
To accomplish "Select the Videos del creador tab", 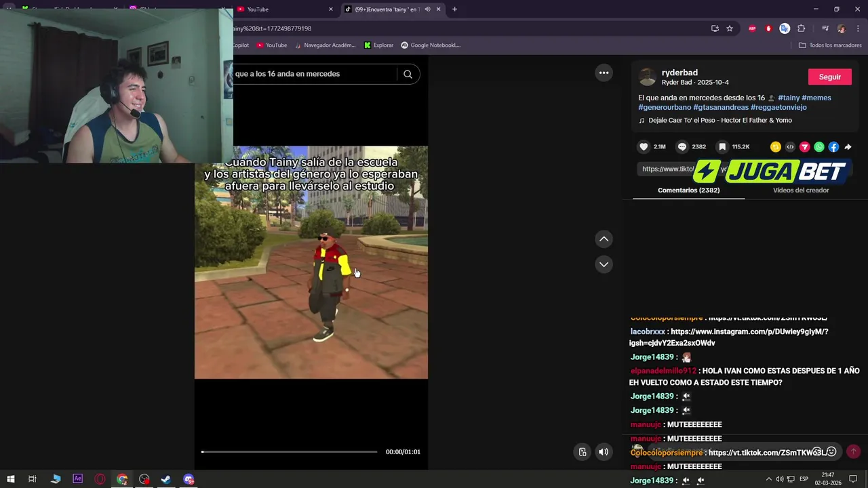I will pyautogui.click(x=801, y=190).
